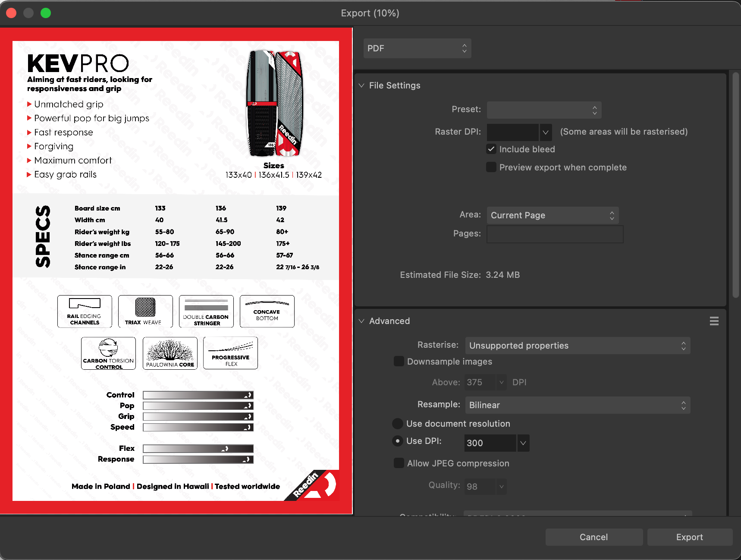Click the Speed rating bar in preview
Viewport: 741px width, 560px height.
click(198, 428)
